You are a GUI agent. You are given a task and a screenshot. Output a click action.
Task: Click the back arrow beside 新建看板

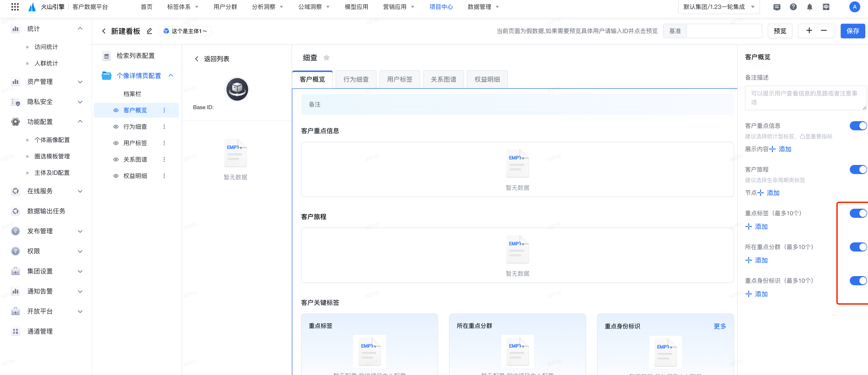tap(104, 31)
